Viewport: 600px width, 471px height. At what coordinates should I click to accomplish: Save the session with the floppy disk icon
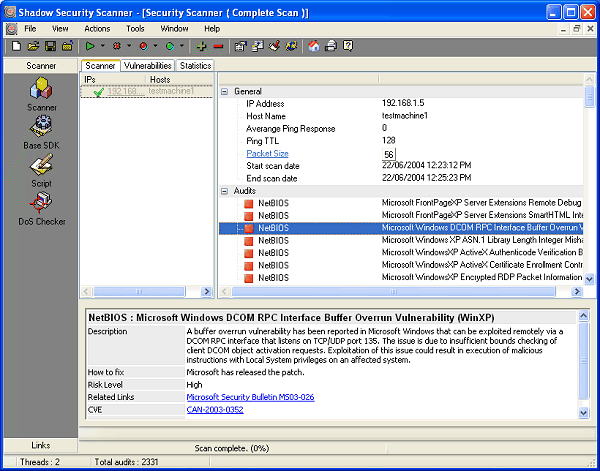point(51,46)
